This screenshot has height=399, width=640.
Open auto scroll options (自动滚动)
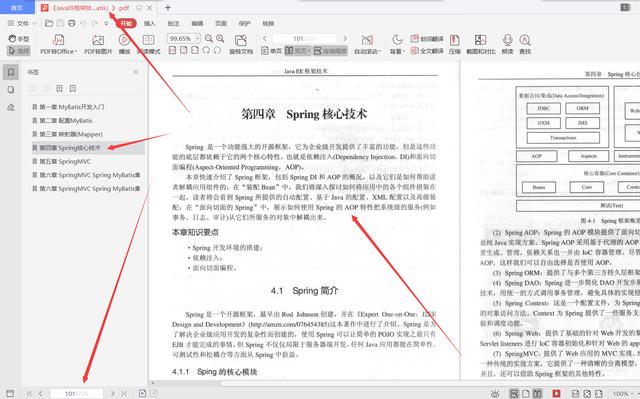pyautogui.click(x=367, y=44)
